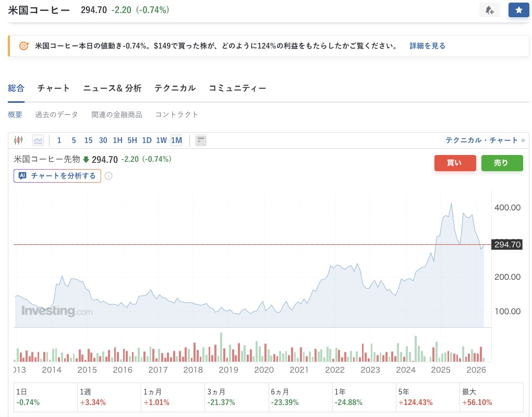Click the チャートを分析する AI button
Image resolution: width=532 pixels, height=417 pixels.
pyautogui.click(x=57, y=176)
